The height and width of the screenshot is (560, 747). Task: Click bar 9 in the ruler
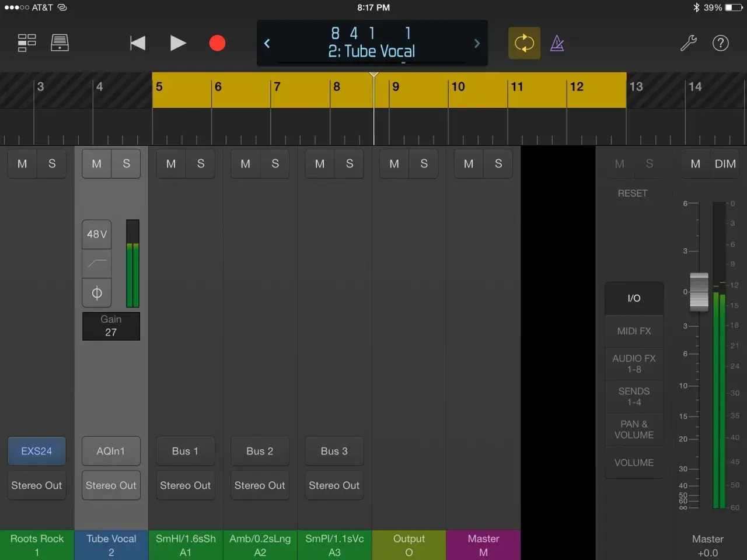coord(396,87)
